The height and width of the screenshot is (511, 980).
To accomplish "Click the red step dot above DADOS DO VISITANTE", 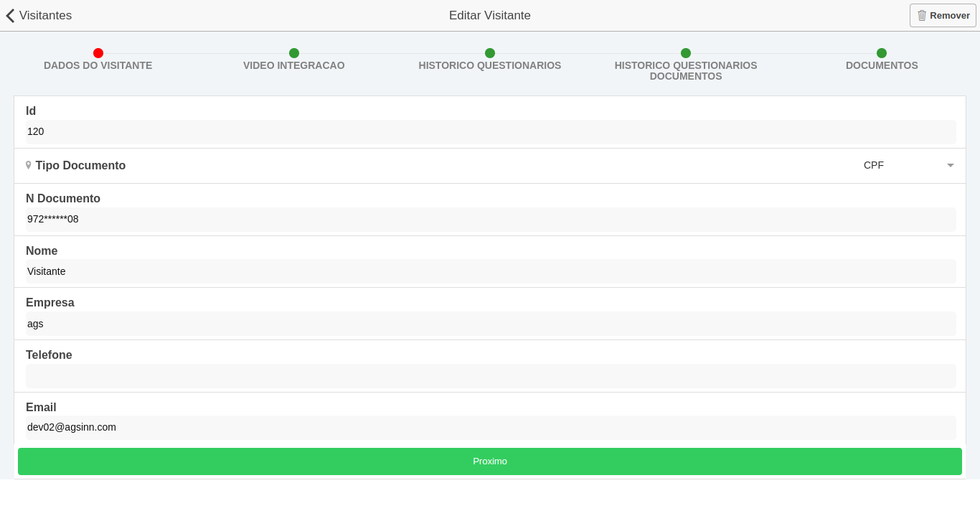I will point(98,52).
